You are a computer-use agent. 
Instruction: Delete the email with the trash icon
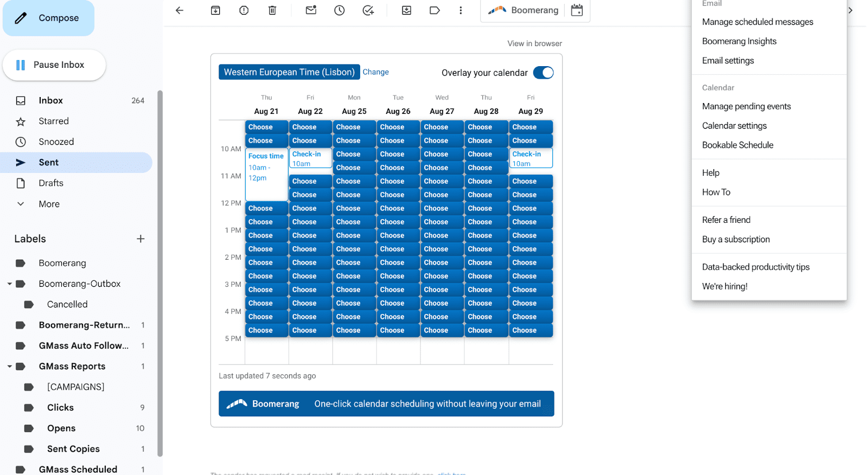pyautogui.click(x=272, y=10)
